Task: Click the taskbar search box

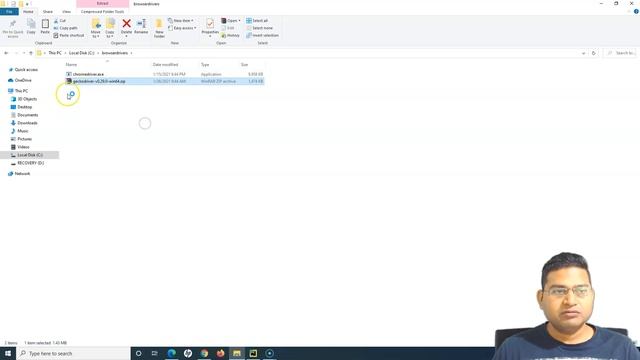Action: coord(73,353)
